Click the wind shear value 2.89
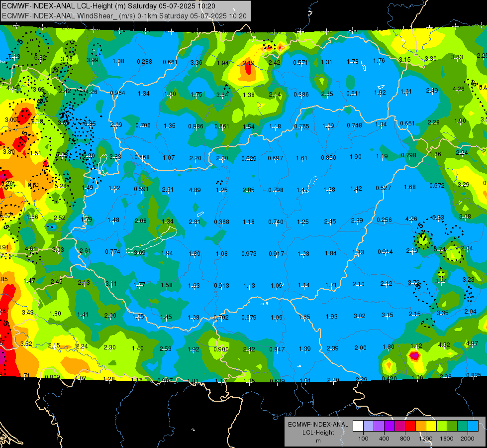Screen dimensions: 487x448 pos(357,220)
